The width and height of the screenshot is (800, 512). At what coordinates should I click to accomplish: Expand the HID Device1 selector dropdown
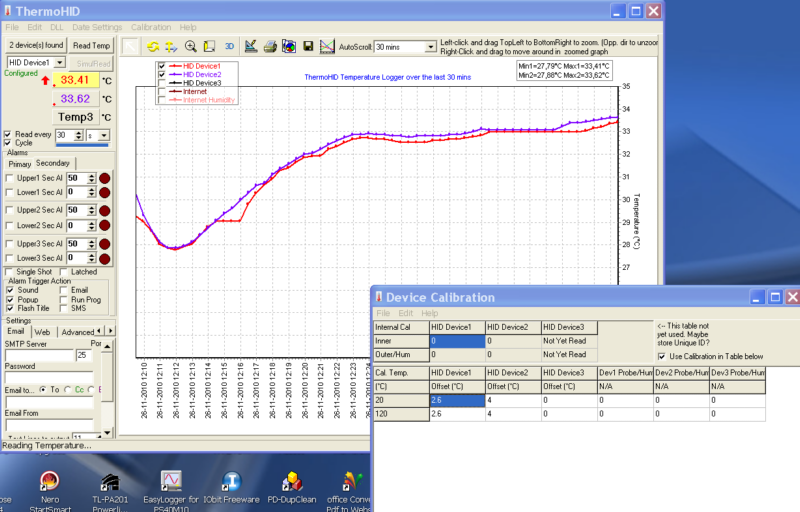click(x=59, y=62)
